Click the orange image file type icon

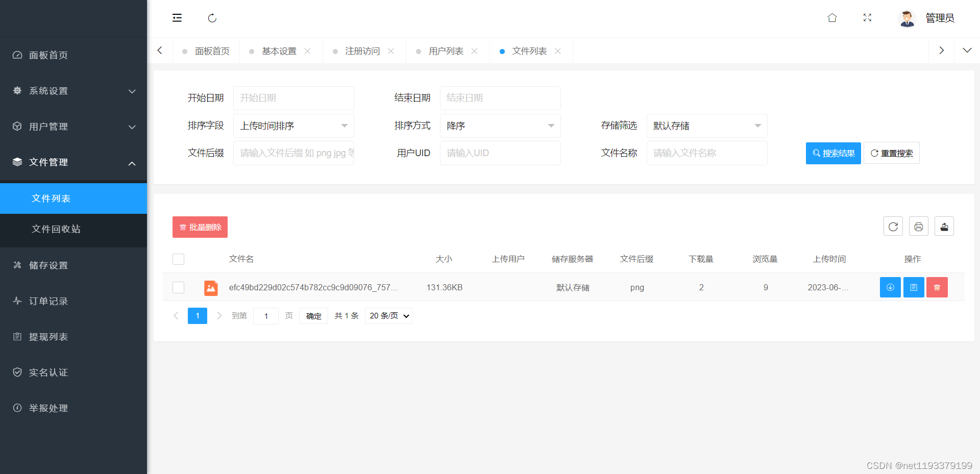click(211, 288)
